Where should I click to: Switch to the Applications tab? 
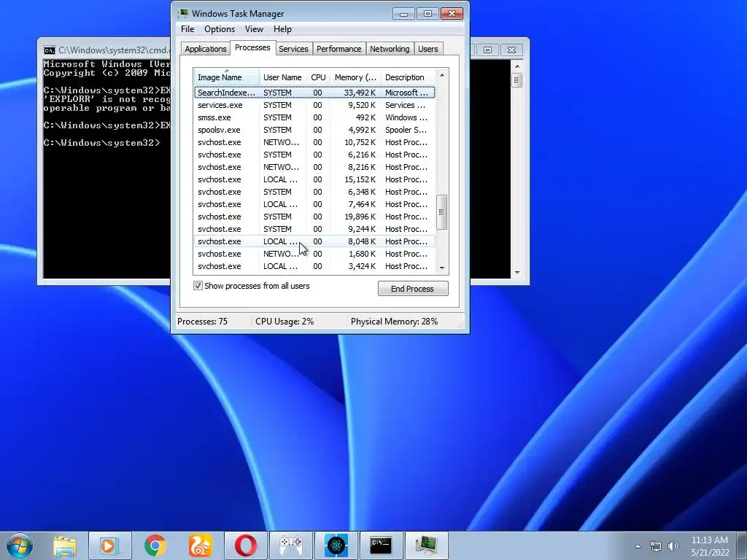205,49
